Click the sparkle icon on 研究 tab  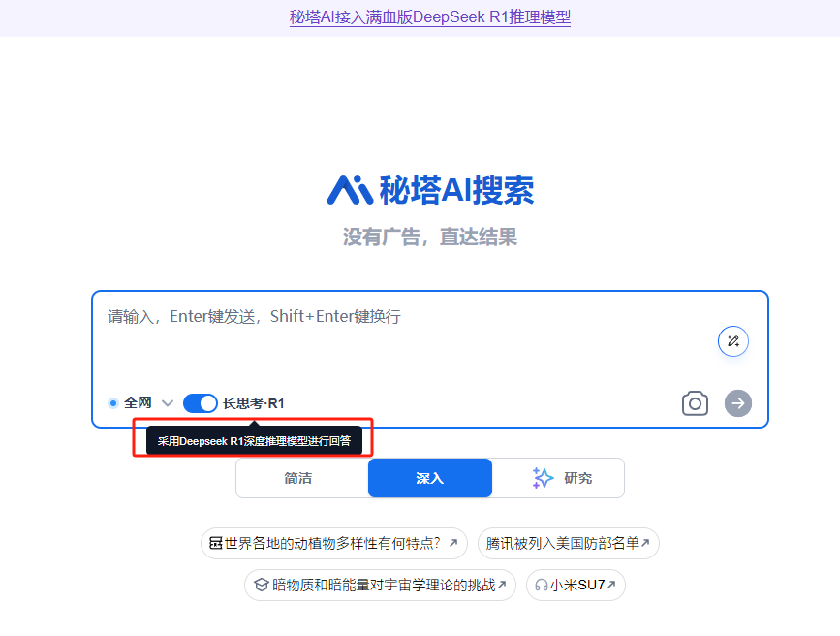(543, 478)
